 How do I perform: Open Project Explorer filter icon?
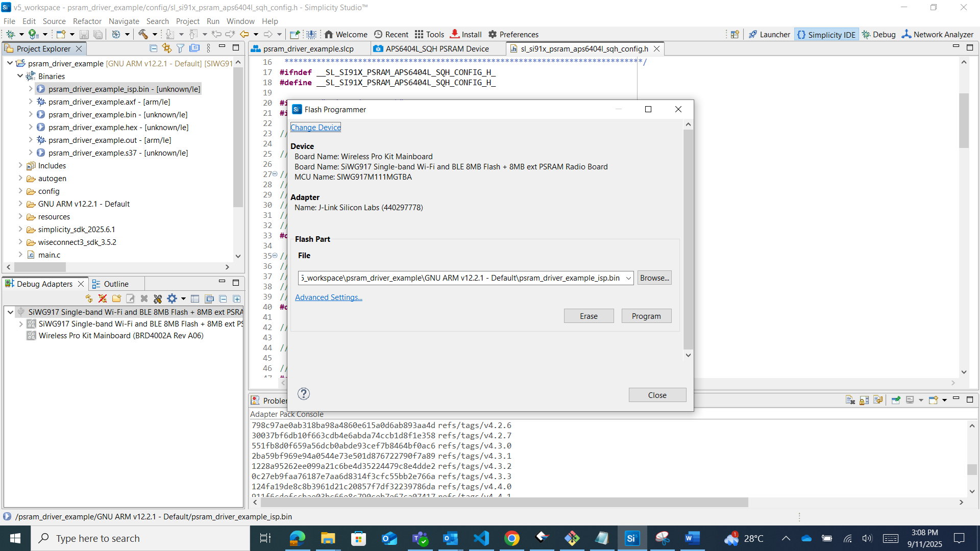coord(180,48)
